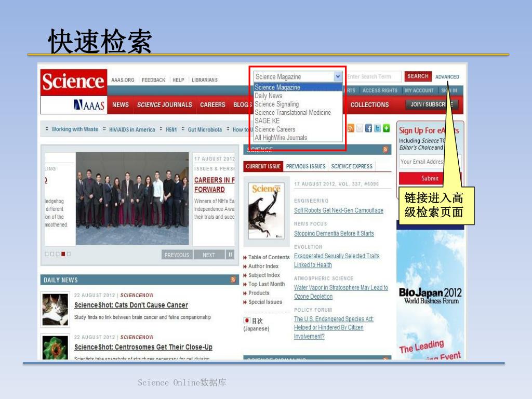Open HIV/AIDS in America topic link
Screen dimensions: 532x399
click(x=132, y=129)
